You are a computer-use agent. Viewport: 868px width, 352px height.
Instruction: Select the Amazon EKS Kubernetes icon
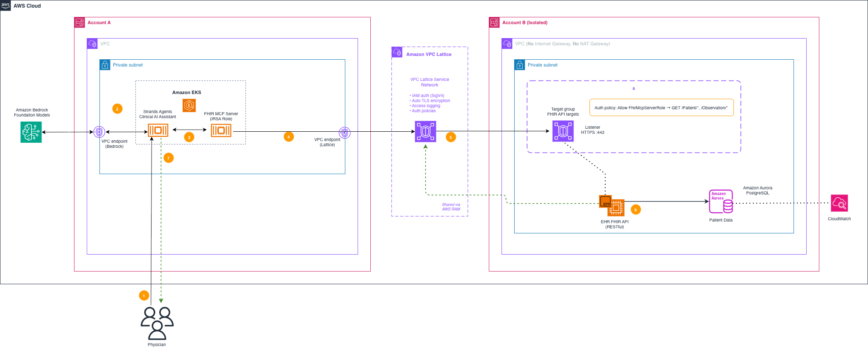[x=189, y=105]
